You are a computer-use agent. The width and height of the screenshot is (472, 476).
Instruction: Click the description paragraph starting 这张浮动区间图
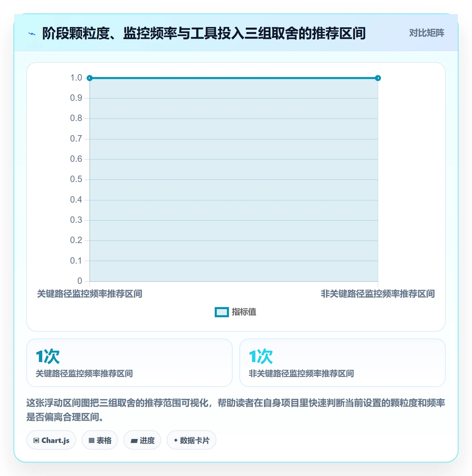tap(236, 410)
